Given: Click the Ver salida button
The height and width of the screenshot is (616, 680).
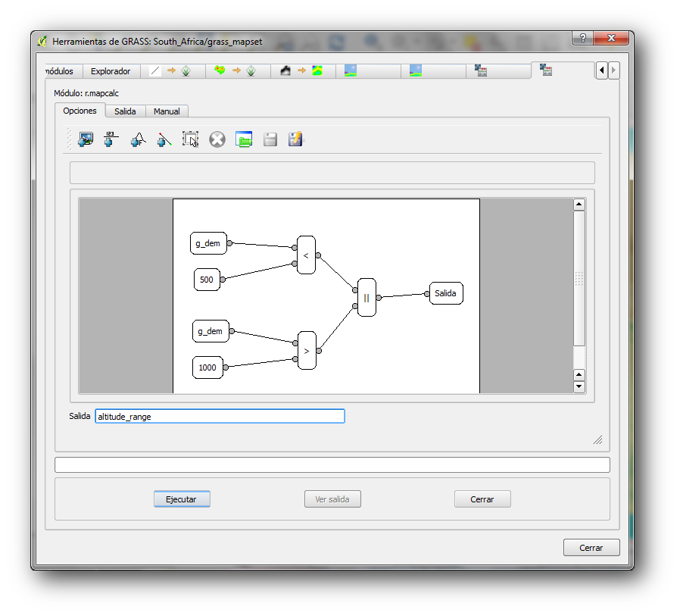Looking at the screenshot, I should (332, 499).
